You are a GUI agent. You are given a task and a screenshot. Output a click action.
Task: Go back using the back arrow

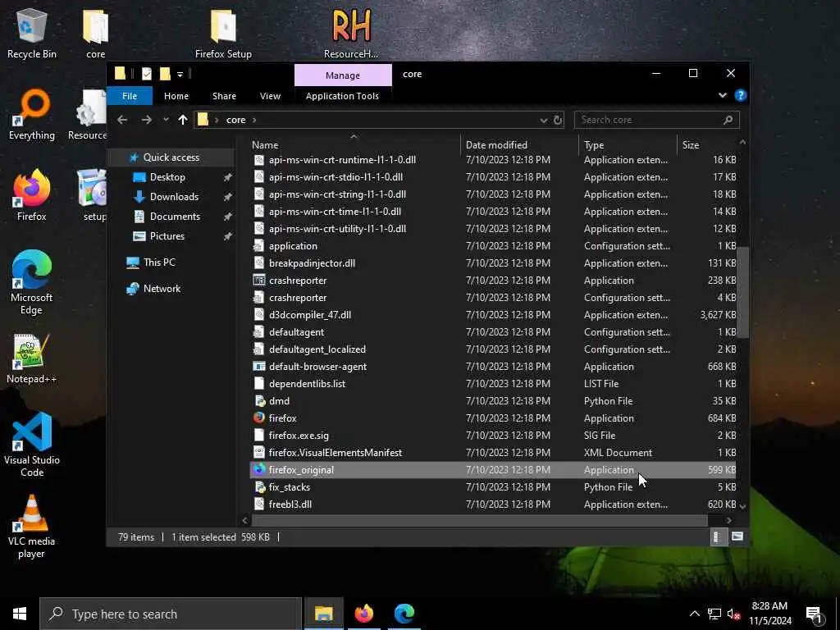(x=122, y=120)
